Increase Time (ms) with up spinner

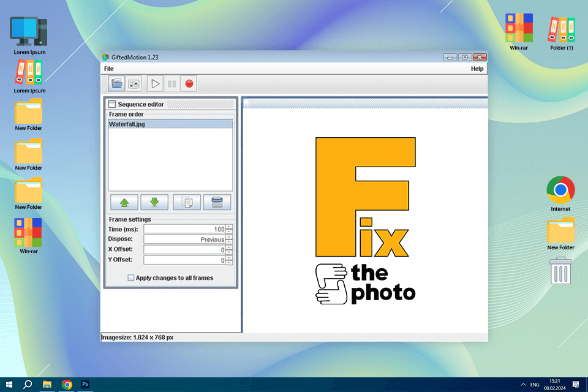point(228,227)
